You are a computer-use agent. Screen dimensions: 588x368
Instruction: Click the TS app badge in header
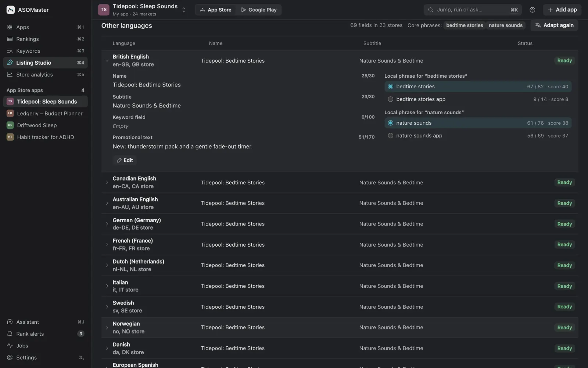click(104, 10)
